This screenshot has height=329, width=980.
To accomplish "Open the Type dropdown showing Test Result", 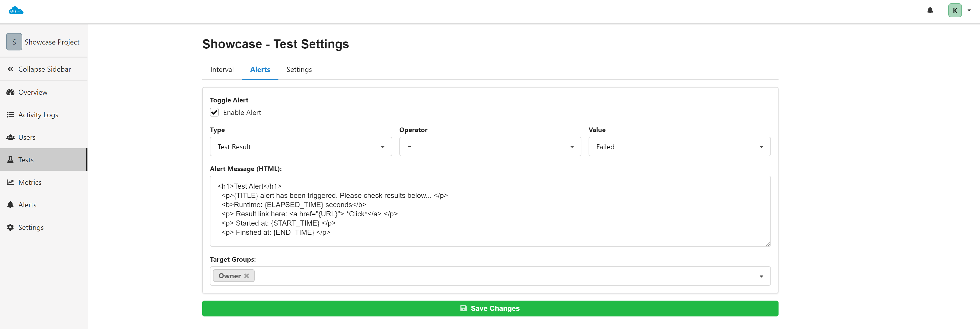I will click(x=300, y=147).
